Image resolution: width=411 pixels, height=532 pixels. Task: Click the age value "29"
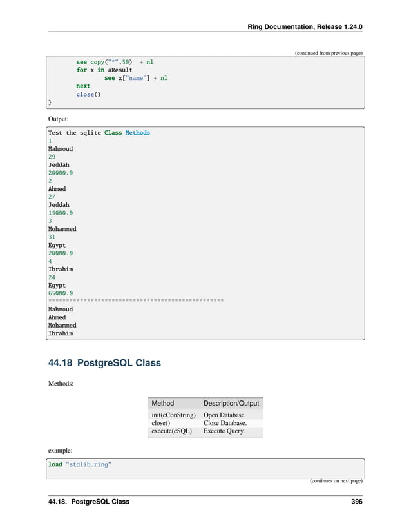tap(52, 157)
